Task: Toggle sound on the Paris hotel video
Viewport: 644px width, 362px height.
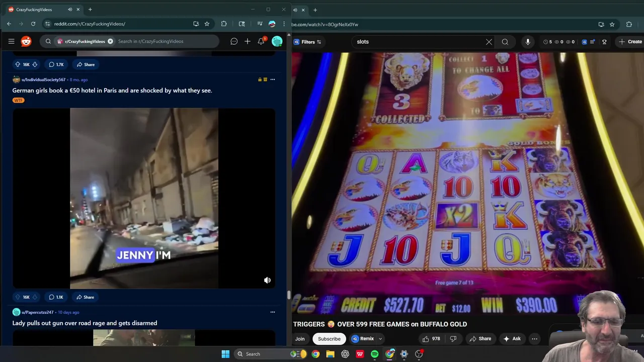Action: click(268, 280)
